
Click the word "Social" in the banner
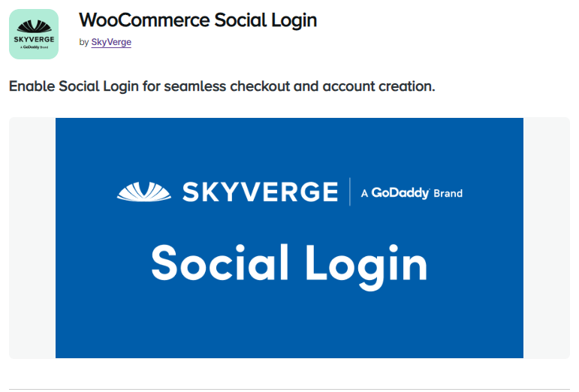pyautogui.click(x=220, y=263)
